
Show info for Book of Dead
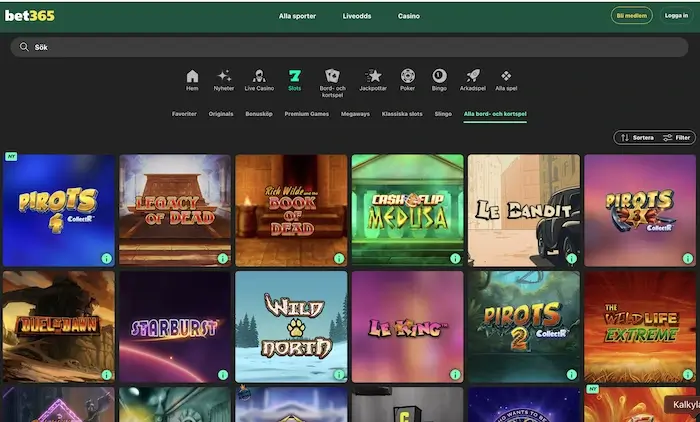[x=339, y=258]
